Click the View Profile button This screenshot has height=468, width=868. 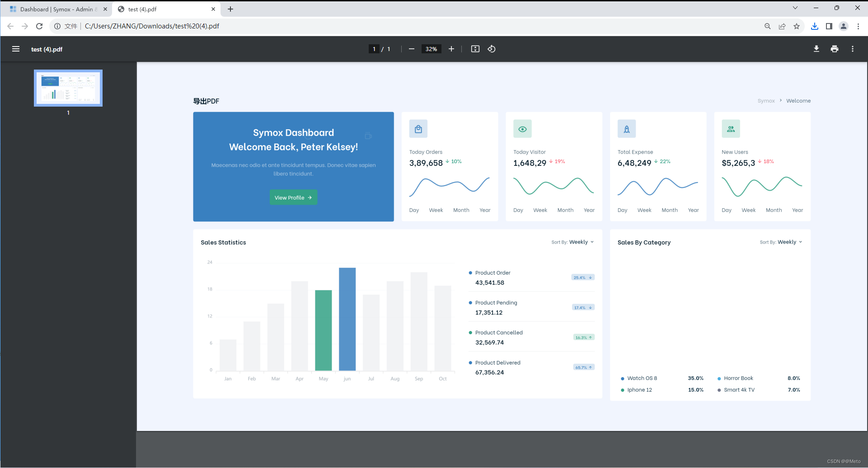click(293, 197)
